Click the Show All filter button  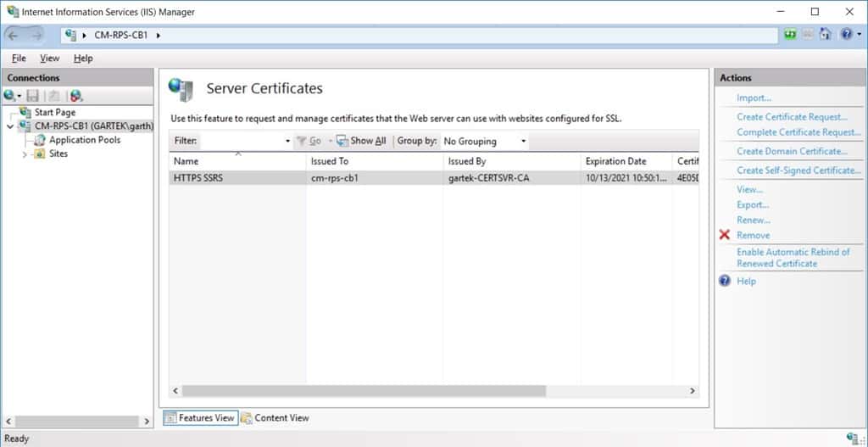pyautogui.click(x=361, y=142)
